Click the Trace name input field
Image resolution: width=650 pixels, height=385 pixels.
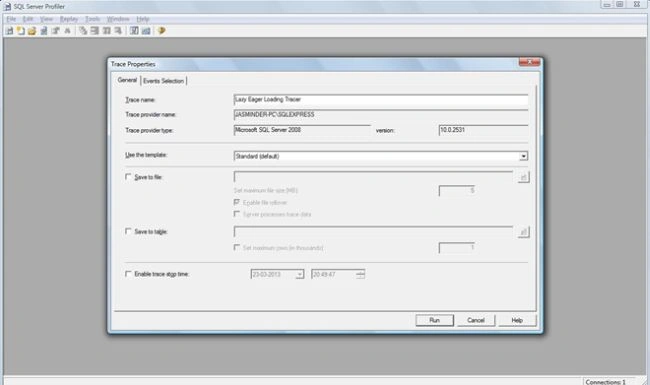pos(381,99)
